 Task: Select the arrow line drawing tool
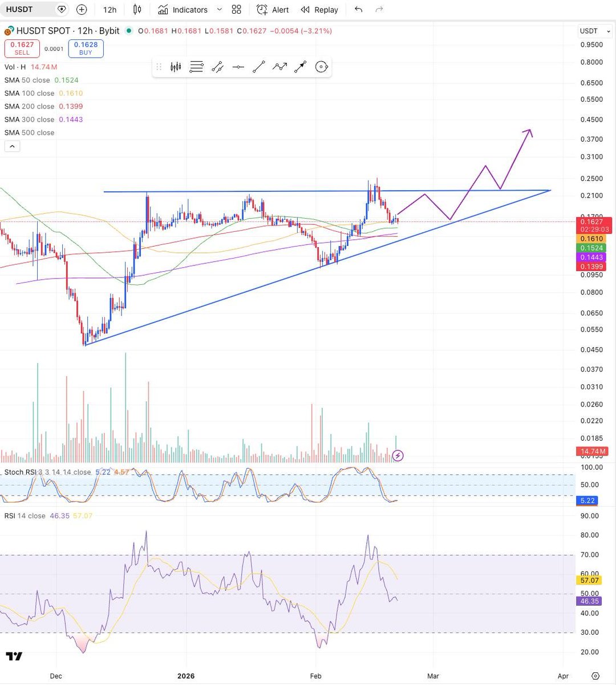(x=300, y=67)
